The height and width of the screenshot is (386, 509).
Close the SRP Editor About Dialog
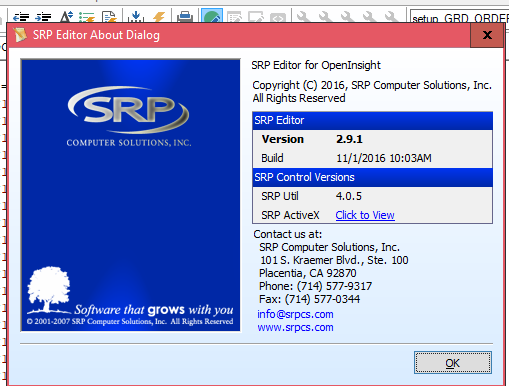click(x=487, y=35)
